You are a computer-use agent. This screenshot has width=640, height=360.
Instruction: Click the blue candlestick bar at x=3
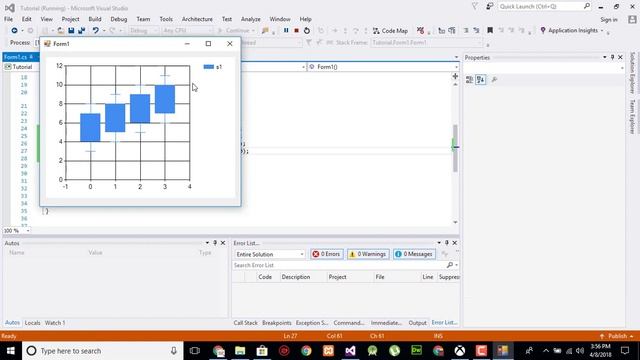point(165,99)
